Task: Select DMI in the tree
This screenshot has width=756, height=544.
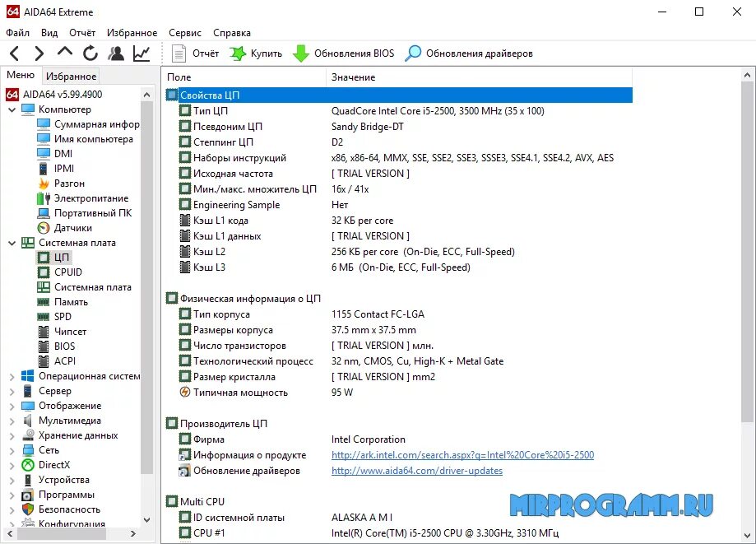Action: [x=63, y=153]
